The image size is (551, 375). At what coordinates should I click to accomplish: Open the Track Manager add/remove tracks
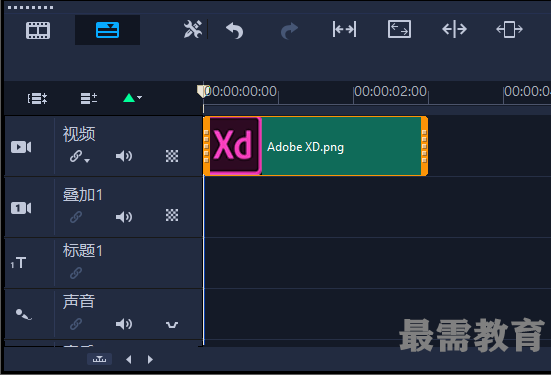point(89,98)
